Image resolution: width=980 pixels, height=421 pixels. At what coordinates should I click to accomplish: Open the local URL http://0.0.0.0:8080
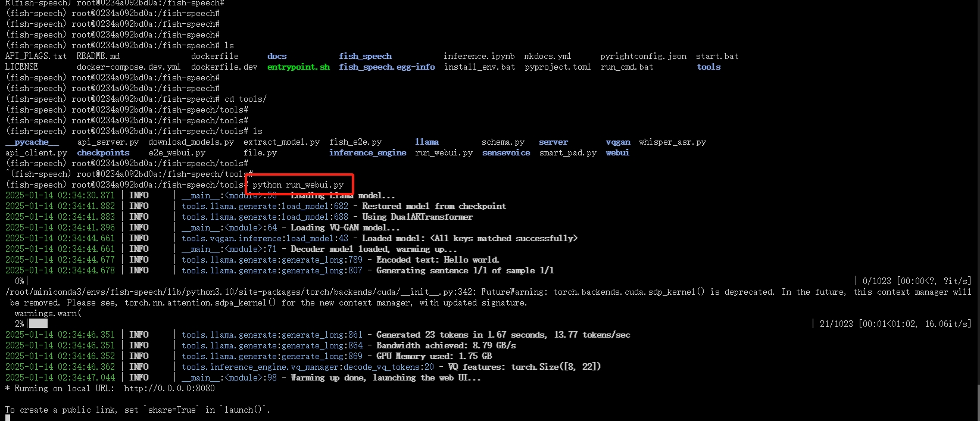coord(170,388)
